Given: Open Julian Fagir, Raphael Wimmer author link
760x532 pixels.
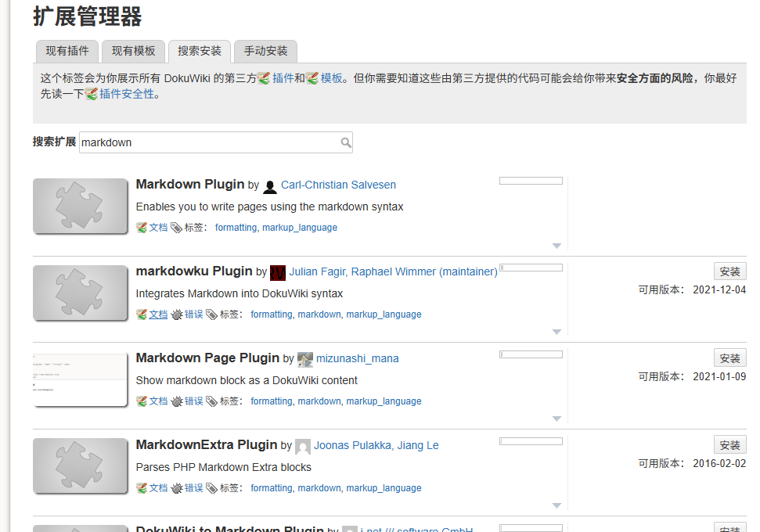Looking at the screenshot, I should point(393,271).
